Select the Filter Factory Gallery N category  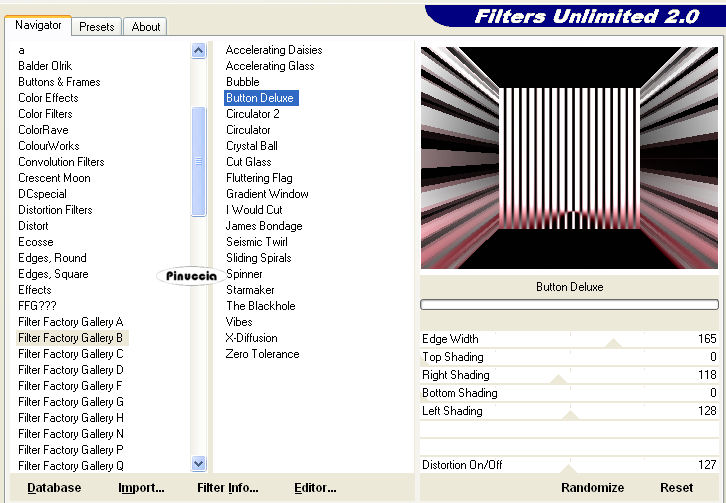(70, 434)
